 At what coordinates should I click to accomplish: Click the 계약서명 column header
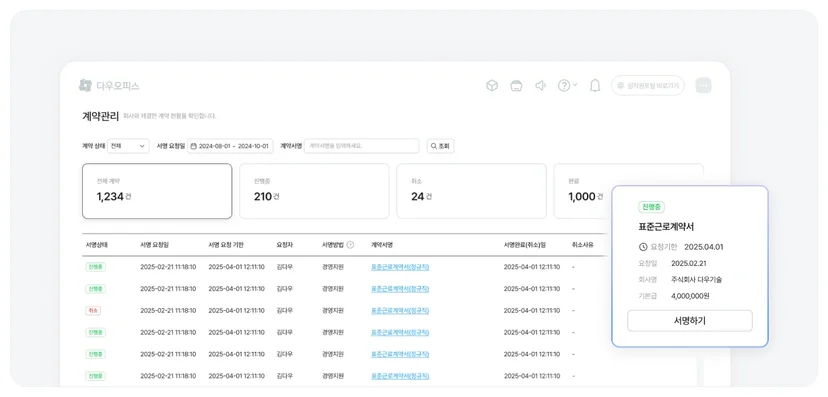point(382,245)
